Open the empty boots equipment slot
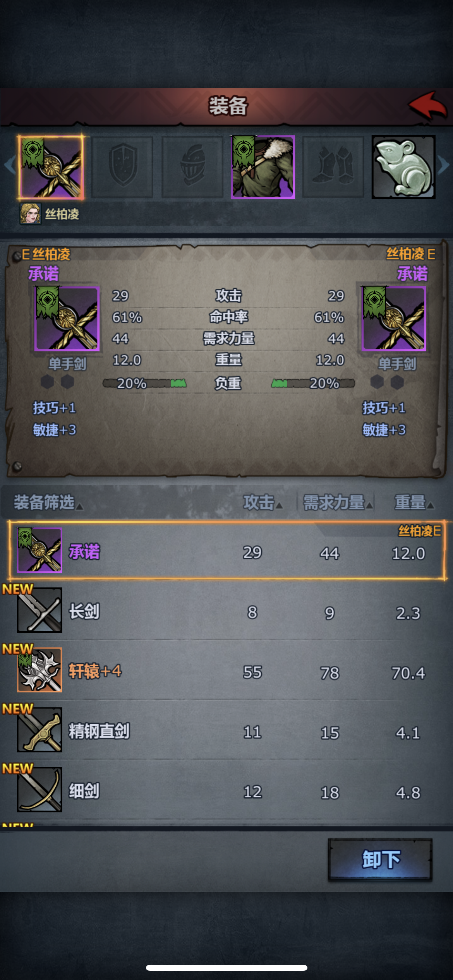The height and width of the screenshot is (980, 453). [333, 167]
